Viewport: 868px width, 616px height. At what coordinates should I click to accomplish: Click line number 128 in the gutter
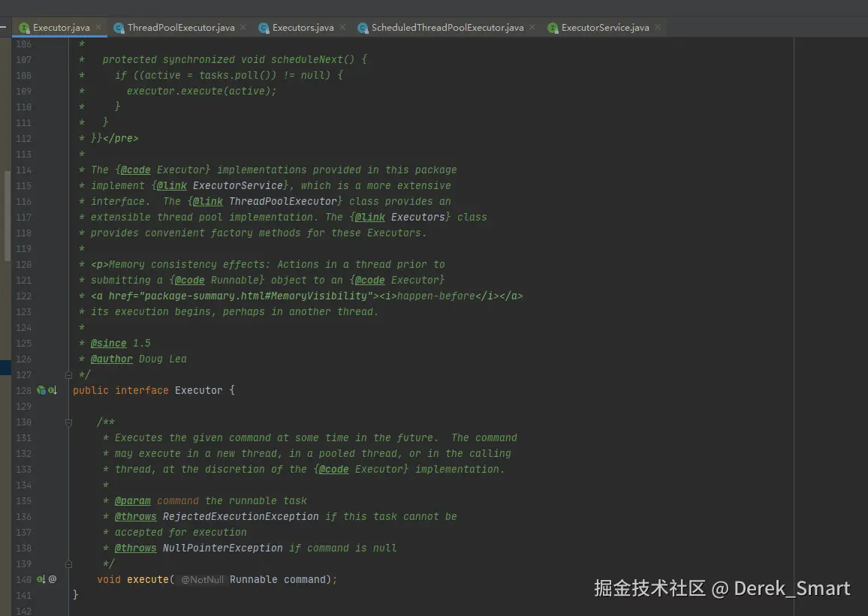23,390
